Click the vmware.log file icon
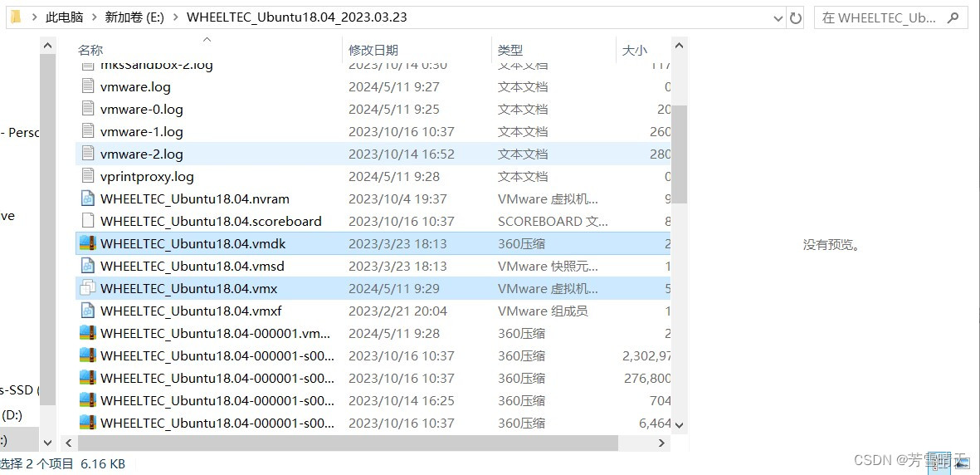Viewport: 980px width, 475px height. tap(88, 86)
